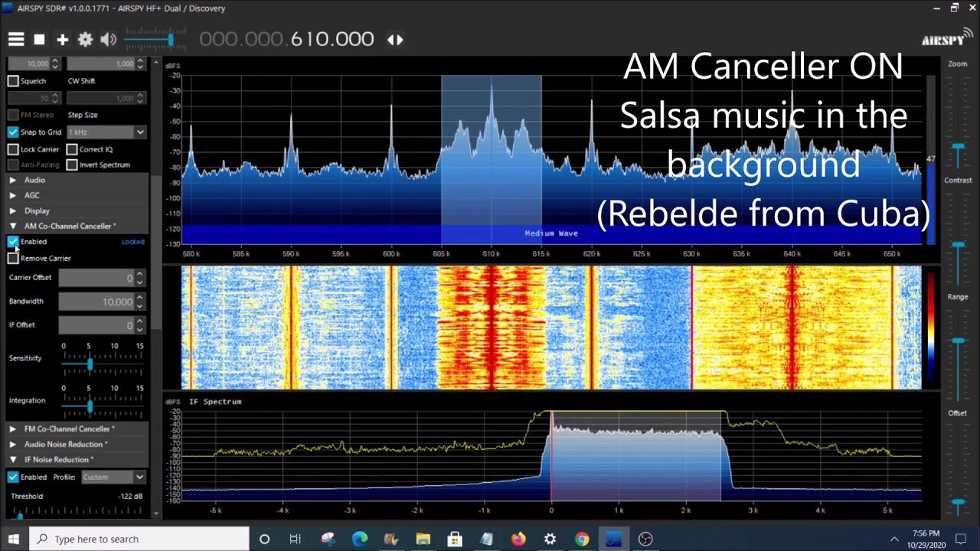This screenshot has width=980, height=551.
Task: Click the AIRSPY logo
Action: click(x=946, y=38)
